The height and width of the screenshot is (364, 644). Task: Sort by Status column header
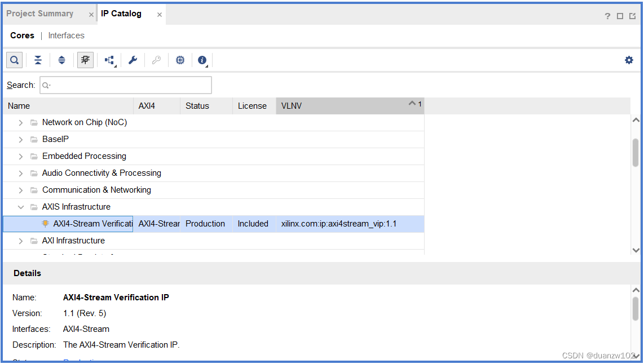coord(206,106)
